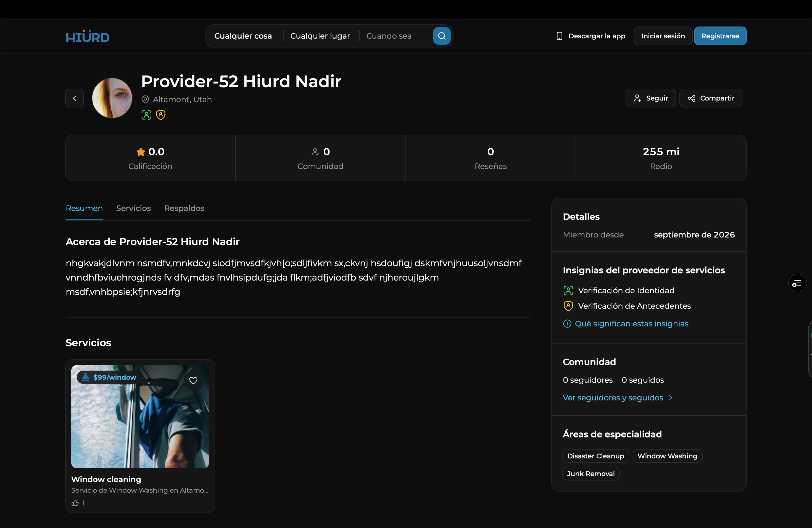Screen dimensions: 812x528
Task: Click yellow background check shield under name
Action: 161,115
